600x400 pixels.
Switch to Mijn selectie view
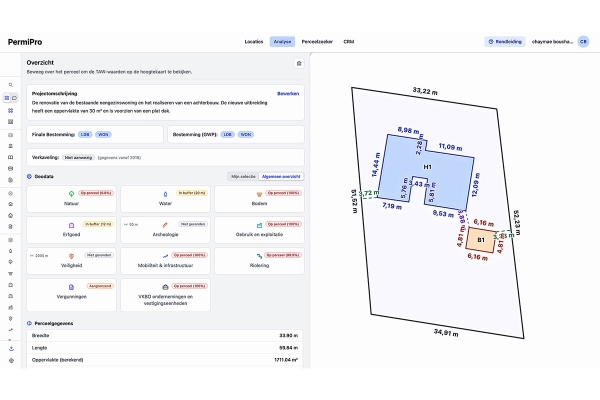click(x=243, y=176)
